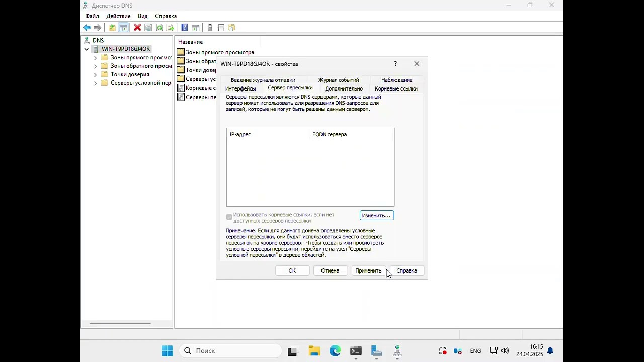Toggle the Show/Hide action pane icon
The height and width of the screenshot is (362, 644).
pos(196,28)
